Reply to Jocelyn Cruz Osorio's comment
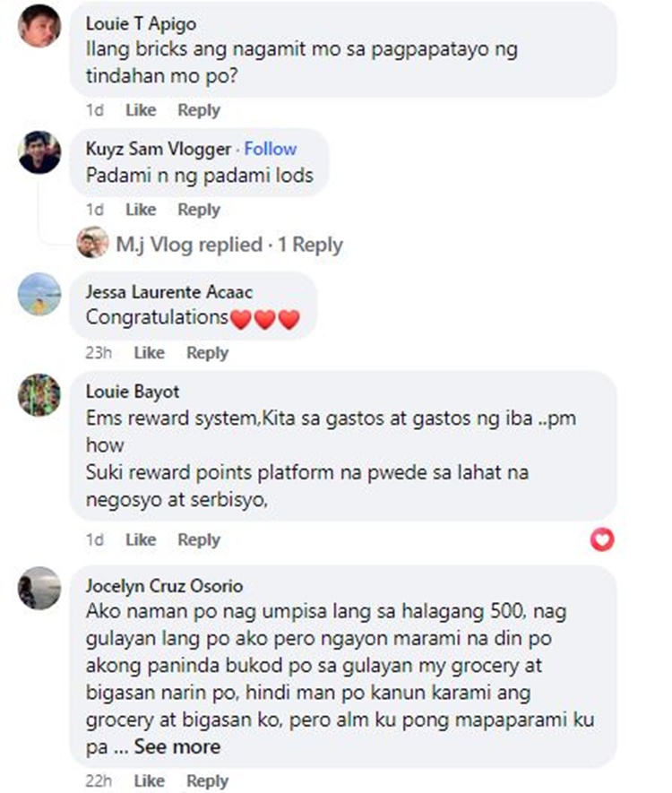Screen dimensions: 672x793 [207, 780]
